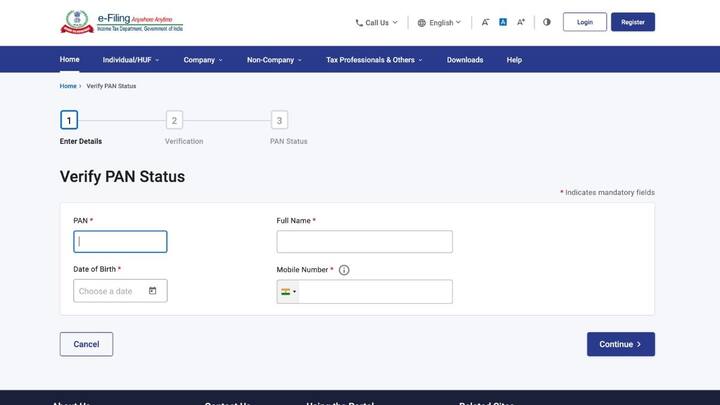Click the Verify PAN Status breadcrumb text
Screen dimensions: 720x405
click(x=111, y=86)
